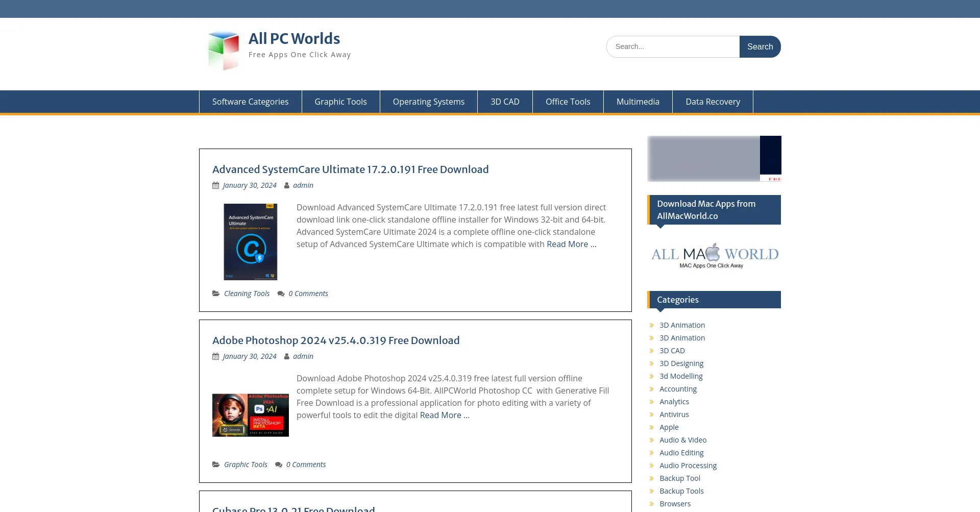This screenshot has height=512, width=980.
Task: Open Advanced SystemCare Ultimate 17.2.0.191 post title
Action: pos(350,169)
